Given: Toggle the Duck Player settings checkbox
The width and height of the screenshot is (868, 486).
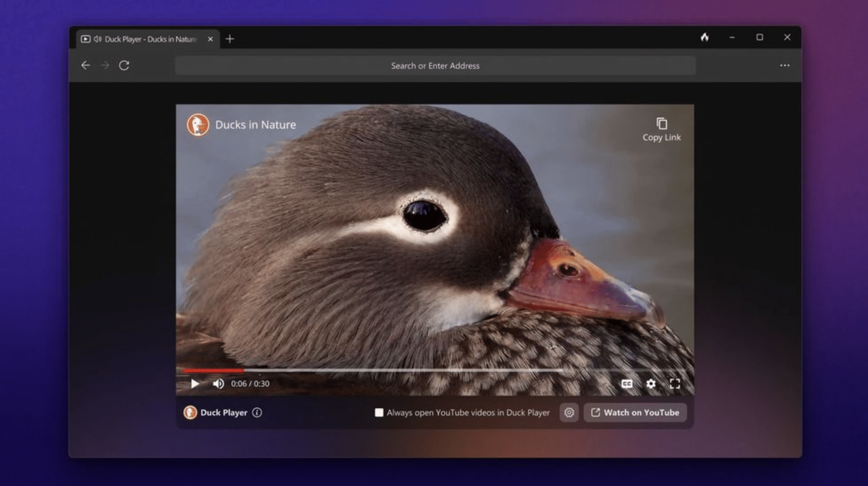Looking at the screenshot, I should [377, 413].
